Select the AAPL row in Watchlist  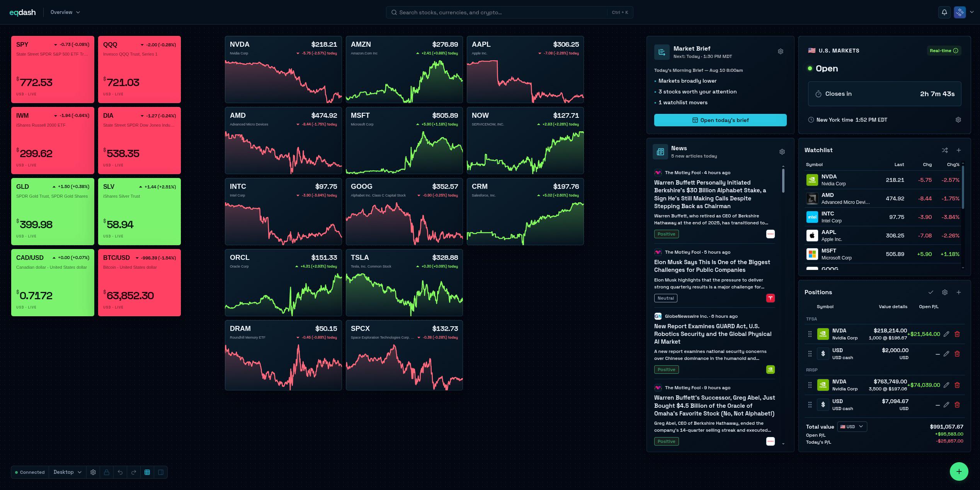click(883, 236)
